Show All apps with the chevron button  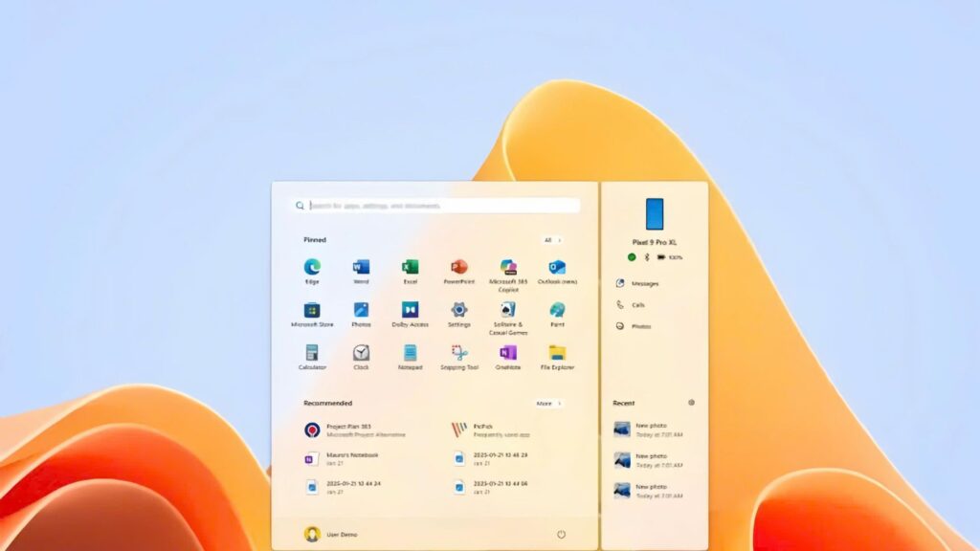tap(552, 240)
